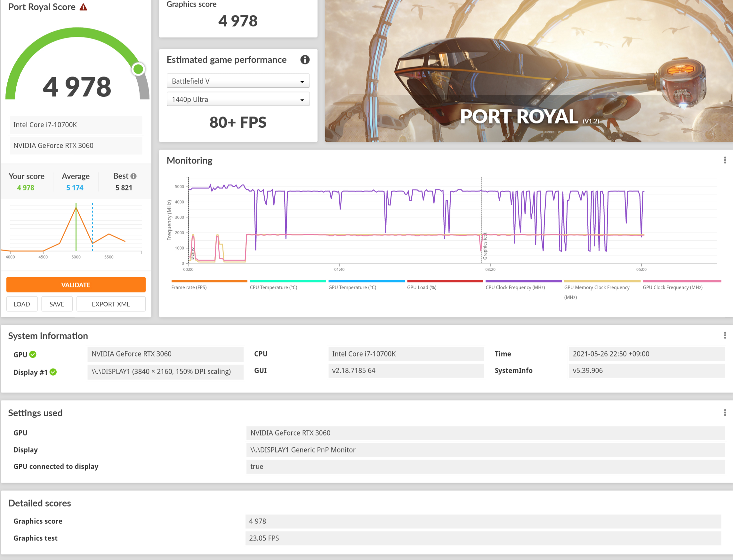Click the orange VALIDATE button
This screenshot has width=733, height=560.
(76, 285)
